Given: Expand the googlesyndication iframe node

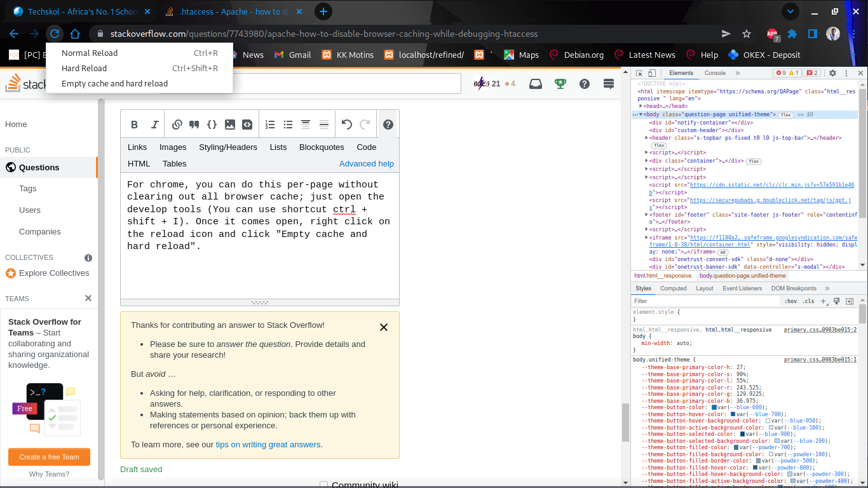Looking at the screenshot, I should pos(646,238).
